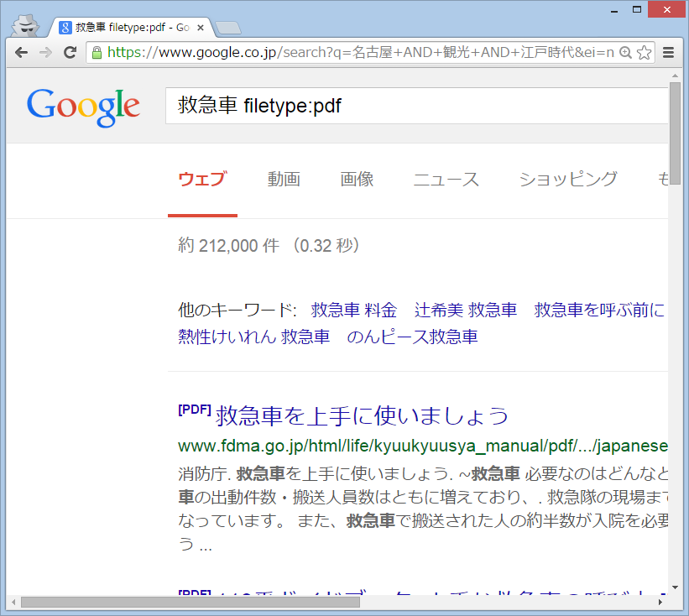Open related keyword 熱性けいれん 救急車

254,337
